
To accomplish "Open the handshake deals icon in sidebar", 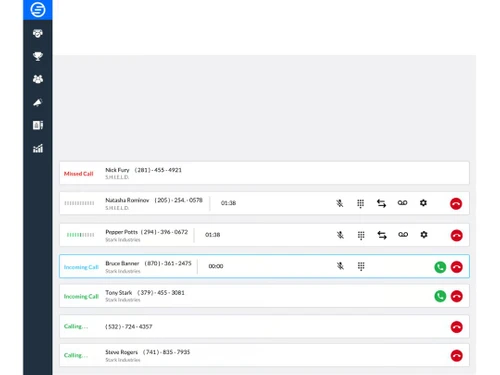I will click(38, 33).
